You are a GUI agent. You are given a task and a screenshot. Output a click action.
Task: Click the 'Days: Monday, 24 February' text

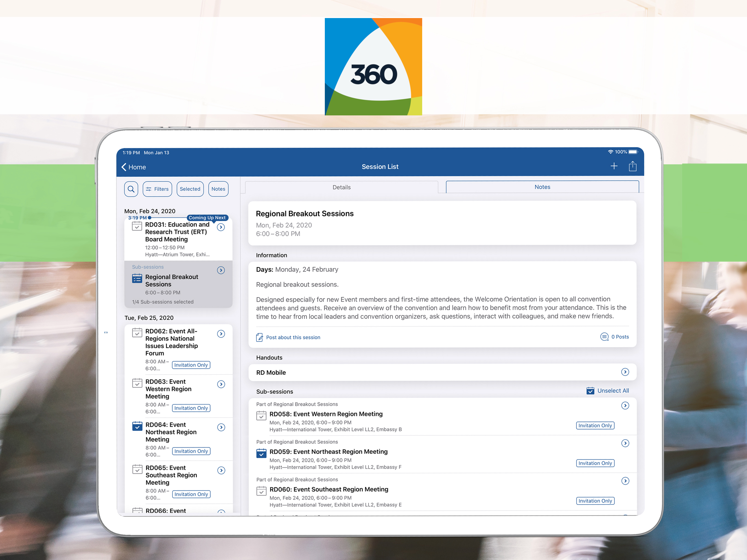[297, 270]
